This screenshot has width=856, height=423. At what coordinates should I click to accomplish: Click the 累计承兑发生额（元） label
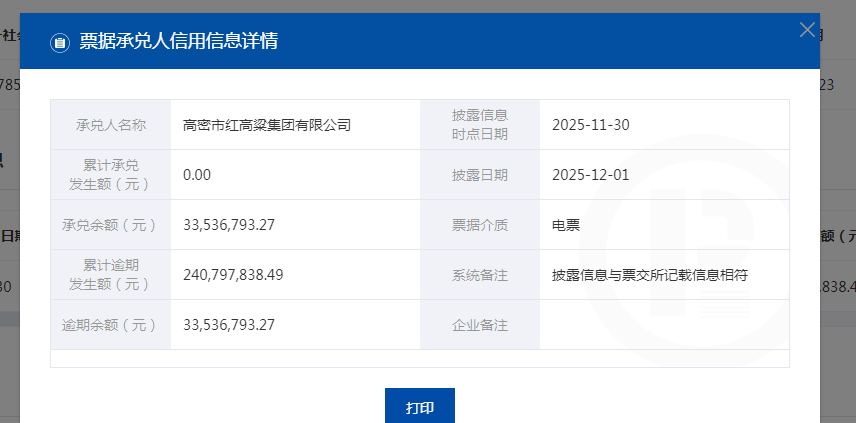(x=111, y=175)
